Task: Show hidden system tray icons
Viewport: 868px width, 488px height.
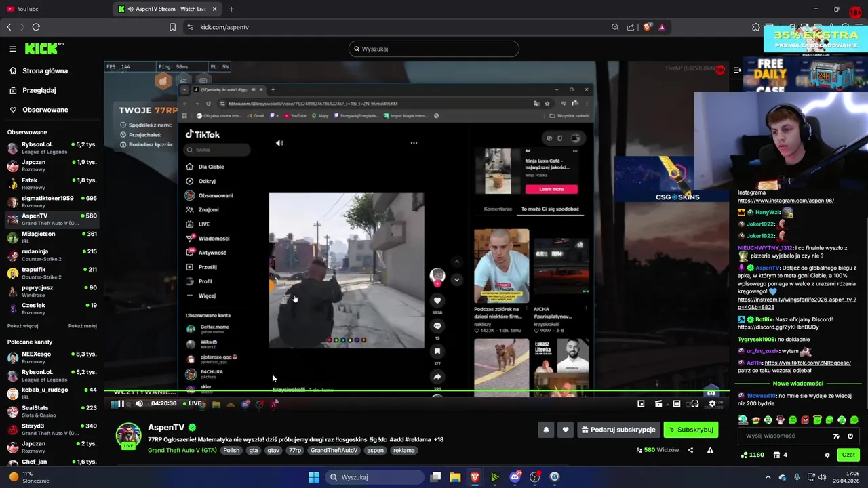Action: click(x=768, y=477)
